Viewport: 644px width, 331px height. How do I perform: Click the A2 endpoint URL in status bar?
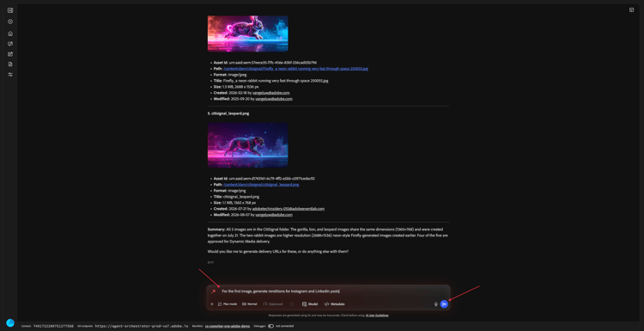click(142, 326)
